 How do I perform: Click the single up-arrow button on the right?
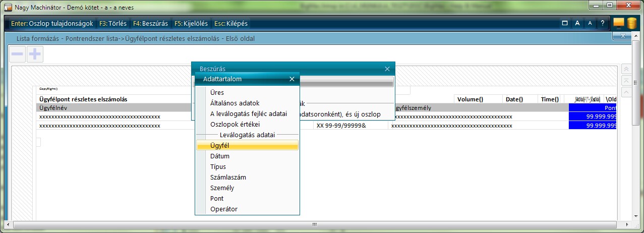coord(626,92)
